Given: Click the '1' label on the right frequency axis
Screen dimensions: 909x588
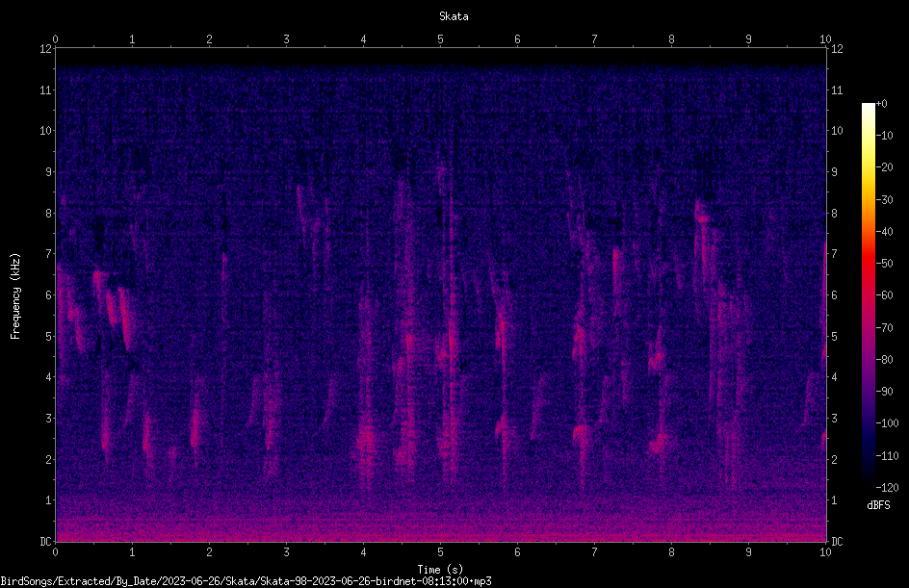Looking at the screenshot, I should pos(834,500).
